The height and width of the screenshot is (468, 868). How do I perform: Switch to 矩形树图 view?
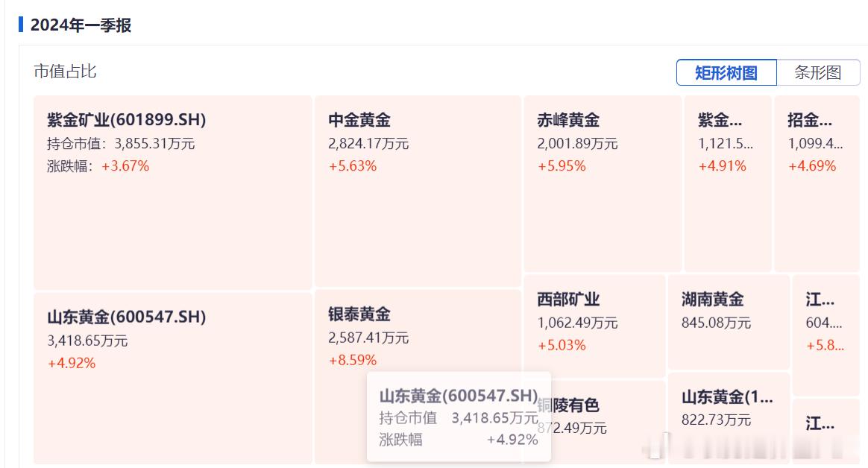(726, 72)
